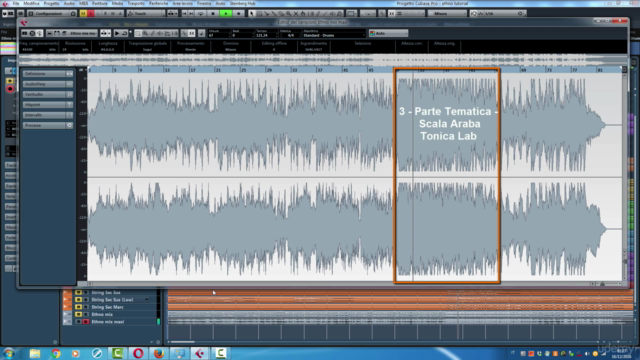Select the Sample Editor speaker play tool
The image size is (640, 360).
(x=160, y=33)
